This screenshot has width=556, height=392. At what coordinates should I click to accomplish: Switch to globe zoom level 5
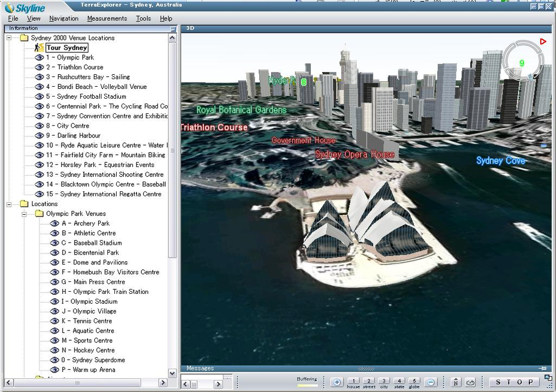point(414,381)
